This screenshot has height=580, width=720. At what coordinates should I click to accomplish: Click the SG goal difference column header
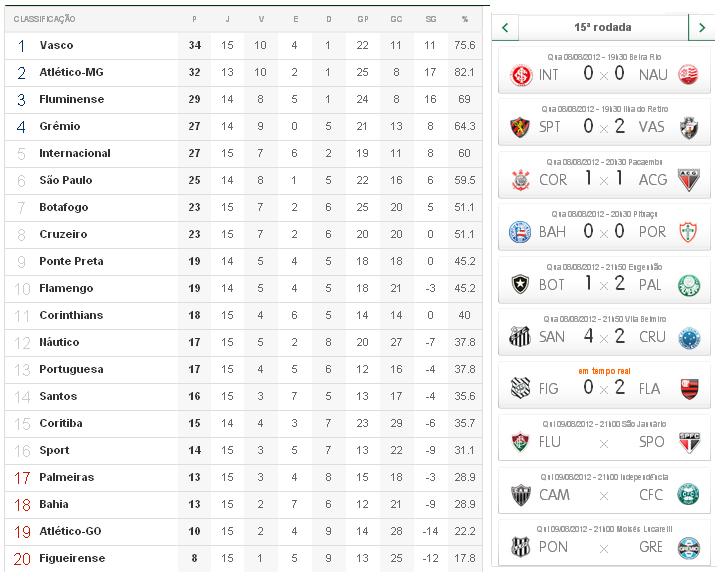430,19
